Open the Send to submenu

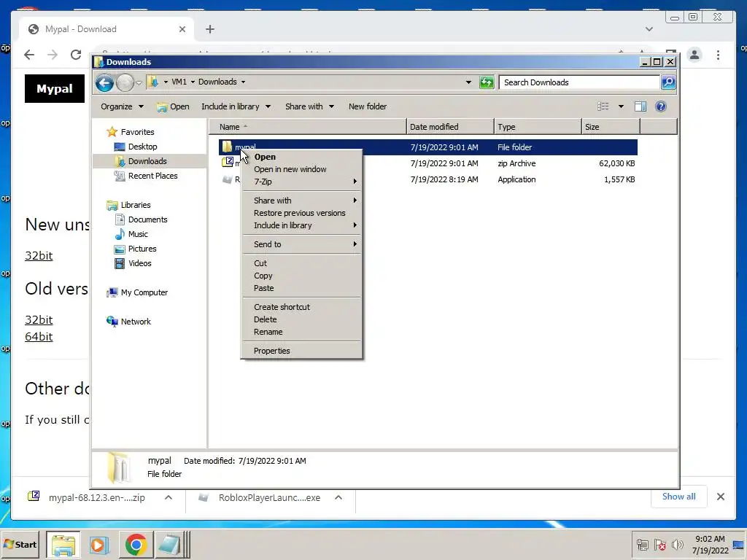(x=301, y=244)
